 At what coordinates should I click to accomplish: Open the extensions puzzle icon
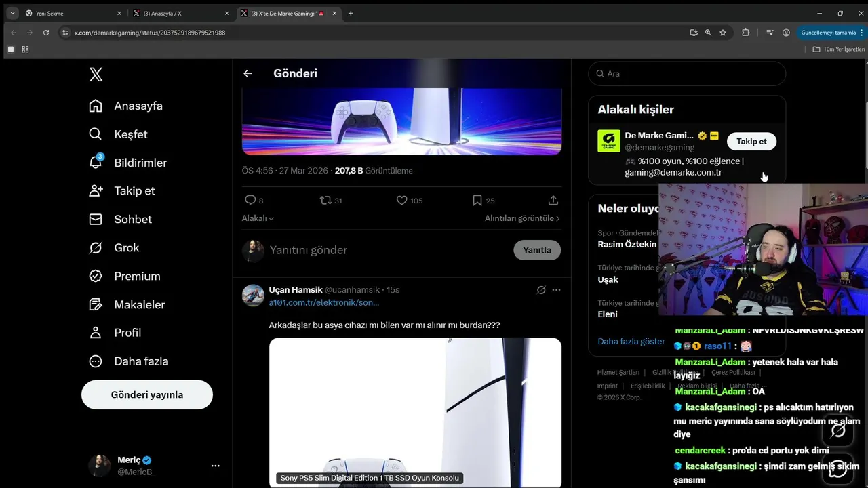(x=746, y=32)
